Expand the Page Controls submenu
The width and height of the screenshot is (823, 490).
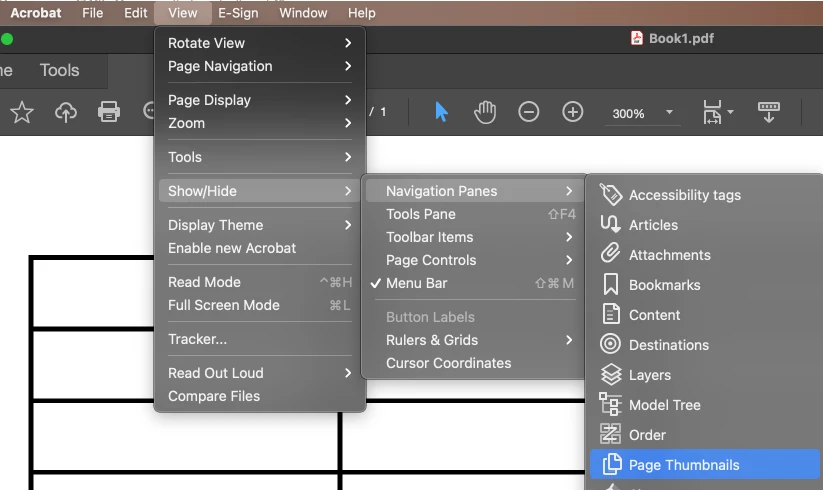pos(475,260)
